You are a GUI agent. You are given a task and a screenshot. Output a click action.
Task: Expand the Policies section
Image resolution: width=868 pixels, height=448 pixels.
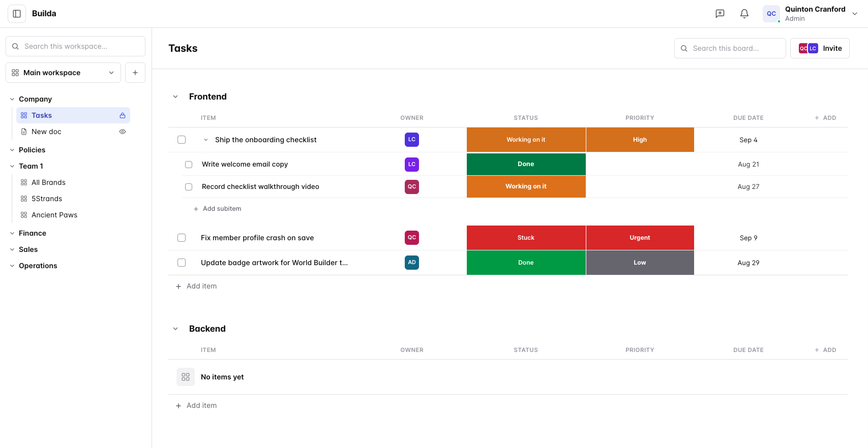point(12,150)
